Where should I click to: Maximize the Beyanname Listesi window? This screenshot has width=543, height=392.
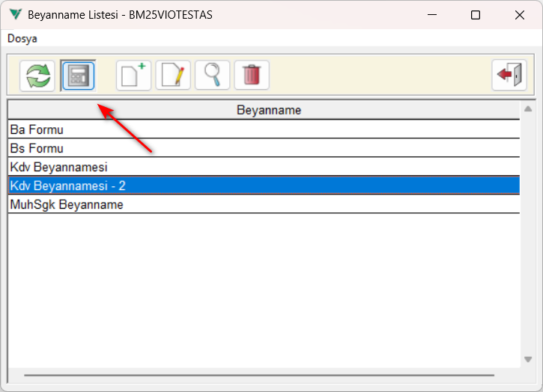point(476,15)
